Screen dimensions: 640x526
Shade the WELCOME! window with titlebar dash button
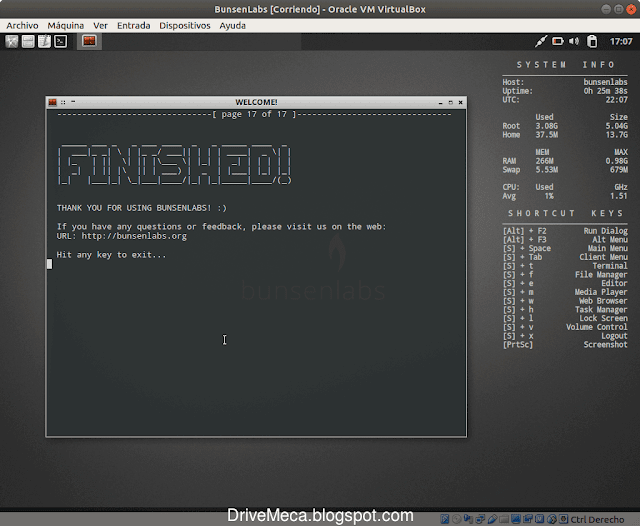[x=73, y=102]
